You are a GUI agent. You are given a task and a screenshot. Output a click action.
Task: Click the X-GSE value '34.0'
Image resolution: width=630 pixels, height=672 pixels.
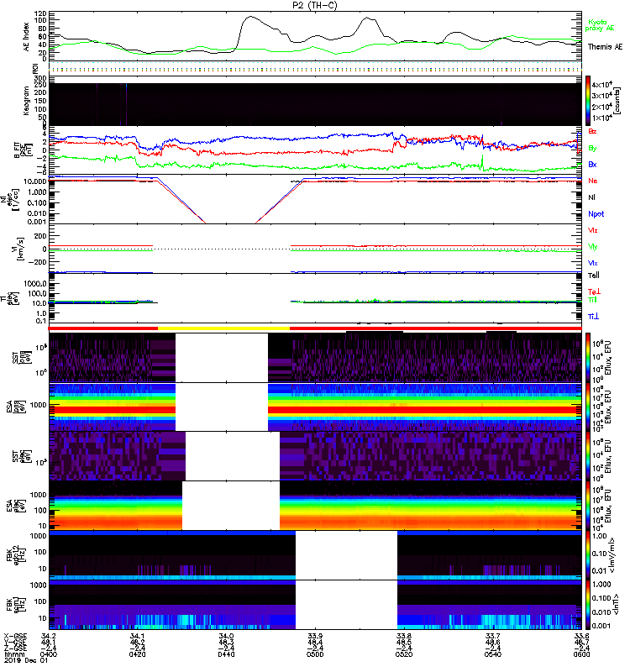click(226, 636)
